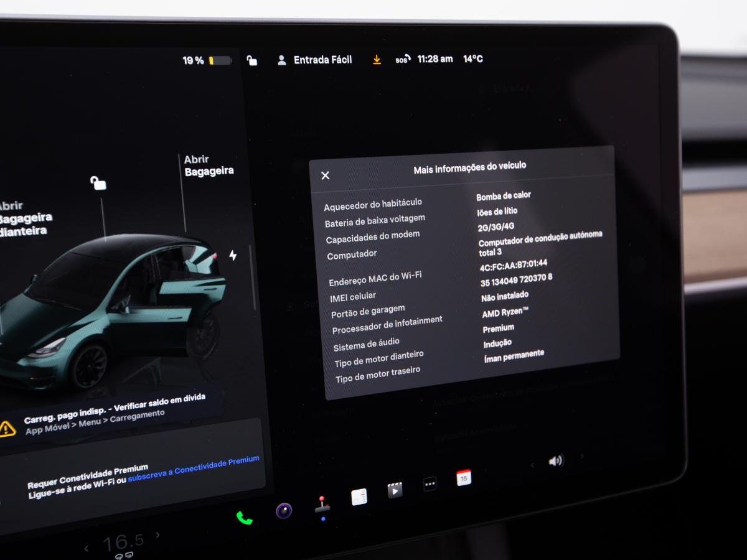The height and width of the screenshot is (560, 747).
Task: Tap the speaker volume control
Action: pyautogui.click(x=555, y=460)
